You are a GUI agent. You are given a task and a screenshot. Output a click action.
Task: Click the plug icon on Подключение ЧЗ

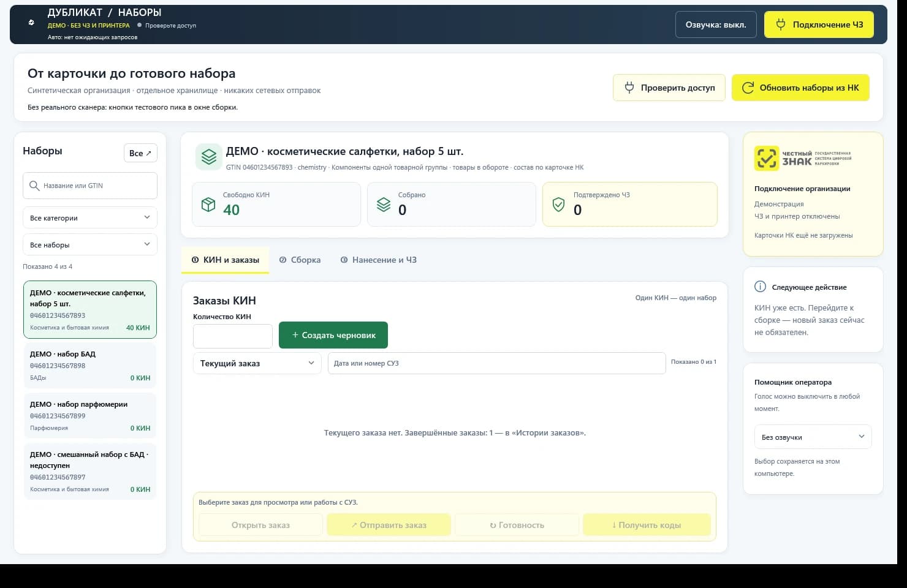(781, 24)
